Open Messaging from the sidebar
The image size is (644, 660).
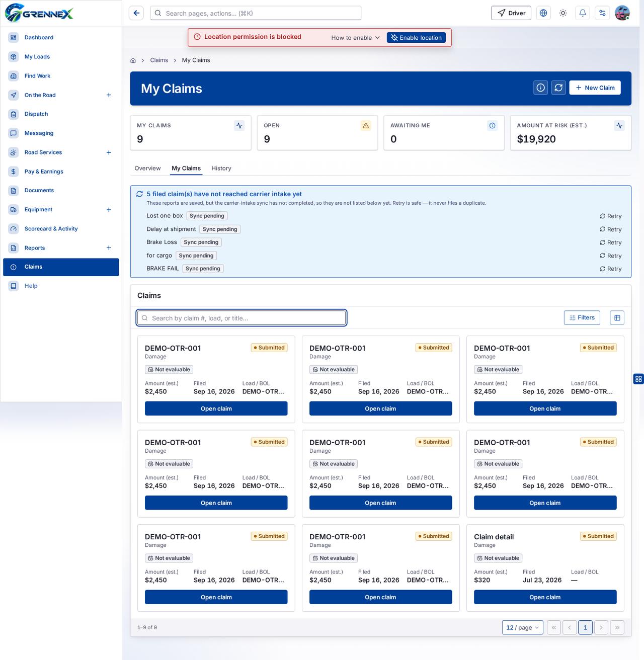(61, 133)
